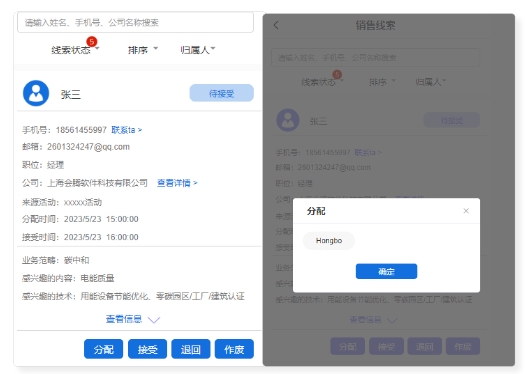
Task: Click 分配时间 value 2023/5/23 15:00:00
Action: (101, 219)
